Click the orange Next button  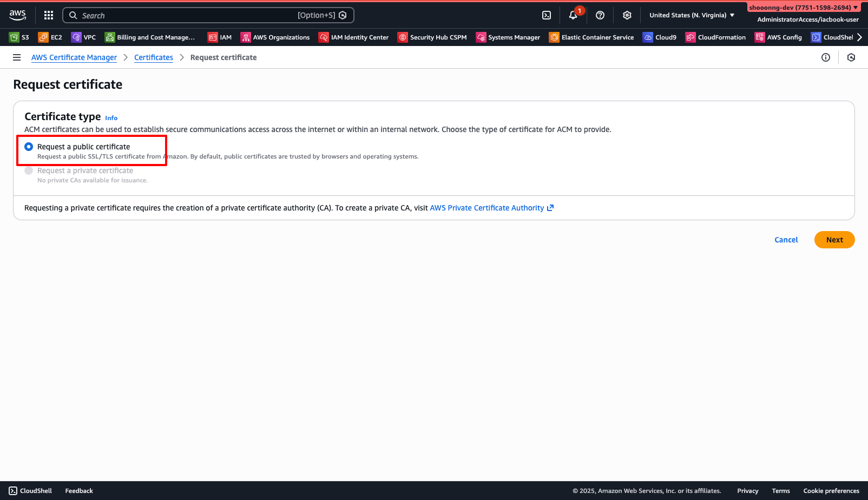(x=834, y=240)
